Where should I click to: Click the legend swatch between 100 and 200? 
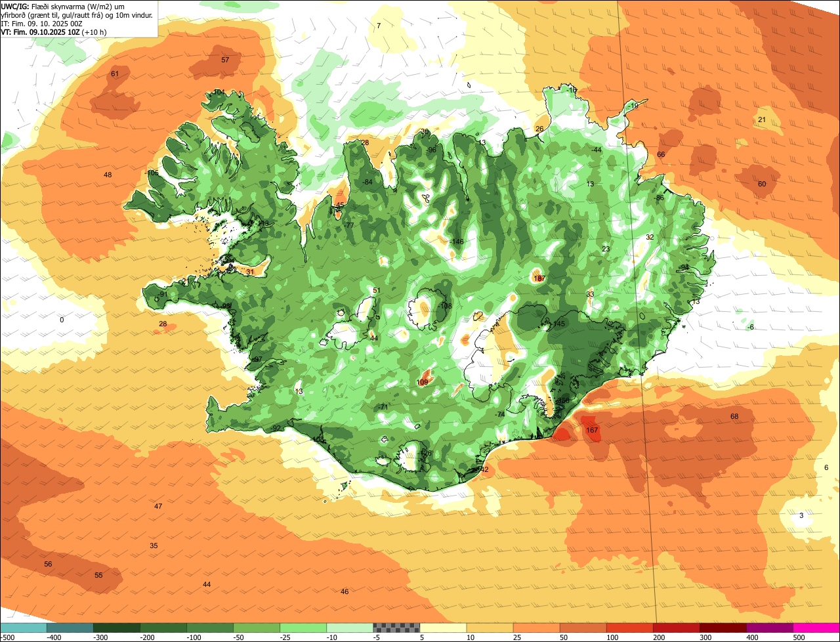629,628
